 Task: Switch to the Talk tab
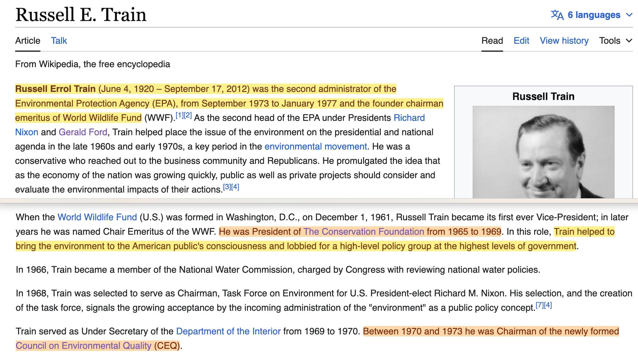point(59,41)
